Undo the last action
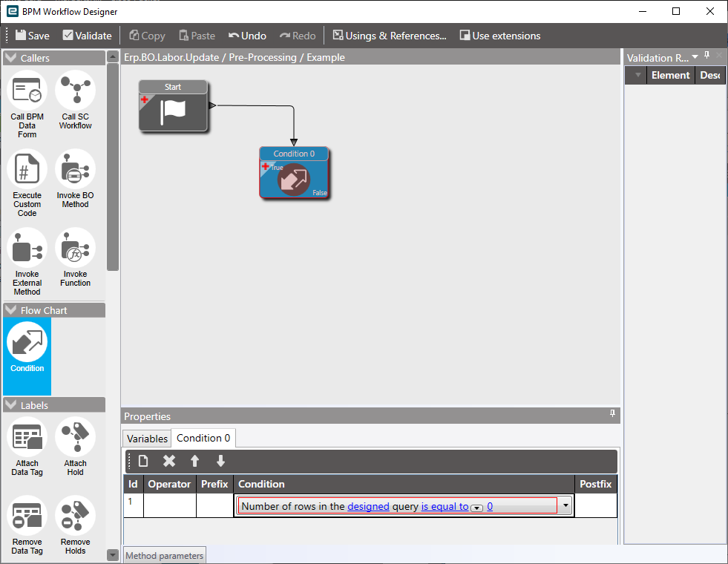The height and width of the screenshot is (564, 728). coord(247,36)
